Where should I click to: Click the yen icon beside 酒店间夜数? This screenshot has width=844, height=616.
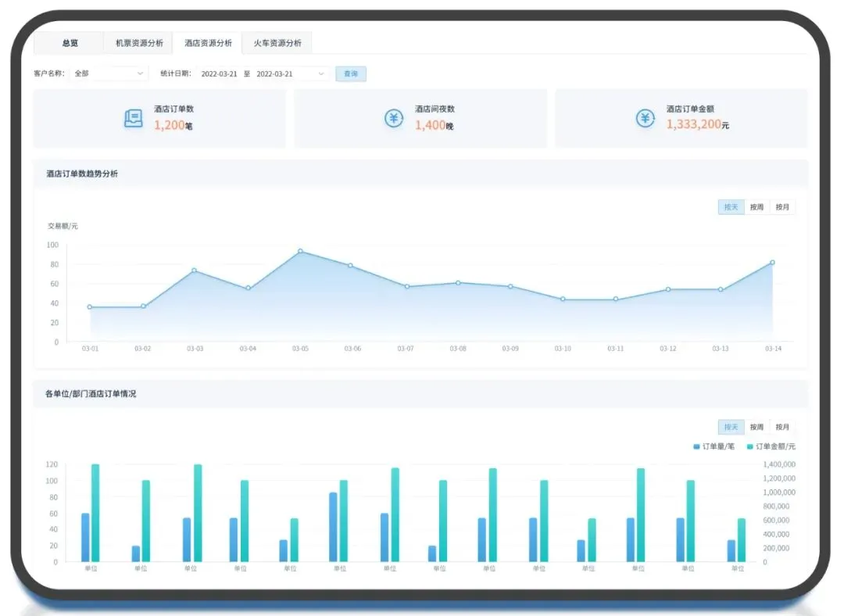(x=393, y=119)
